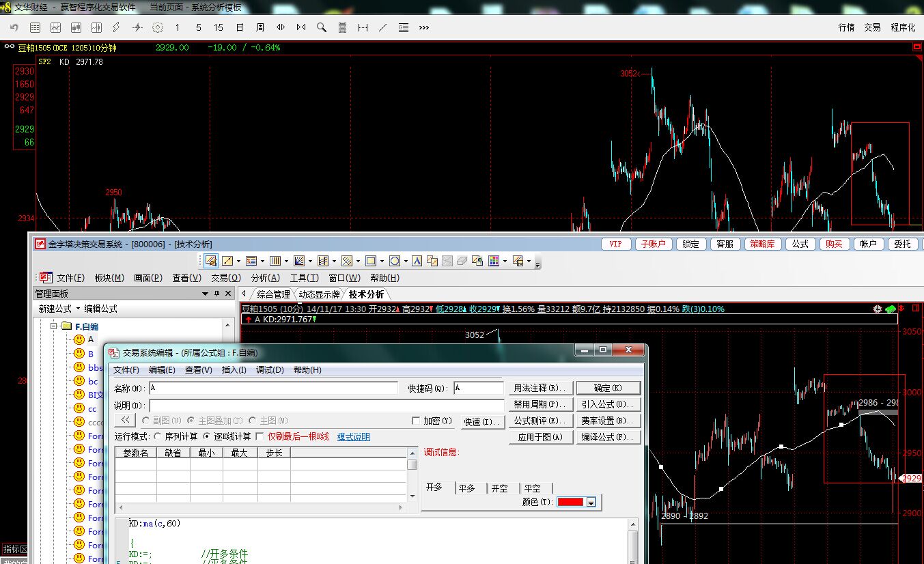Screen dimensions: 924x564
Task: Open the 模式说明 link
Action: coord(353,436)
